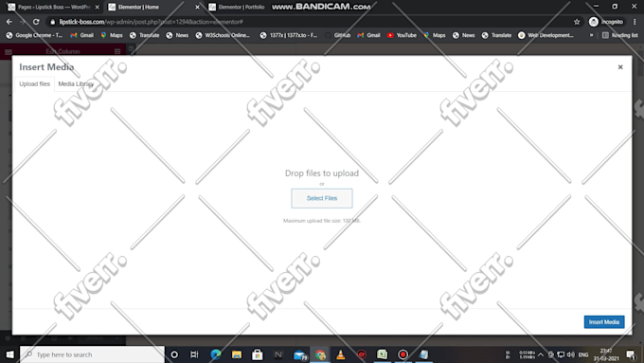The height and width of the screenshot is (363, 644).
Task: Open the Reading list panel
Action: click(620, 35)
